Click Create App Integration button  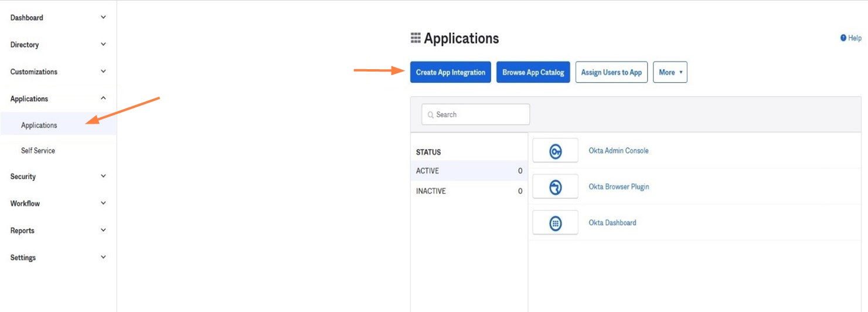click(x=450, y=72)
